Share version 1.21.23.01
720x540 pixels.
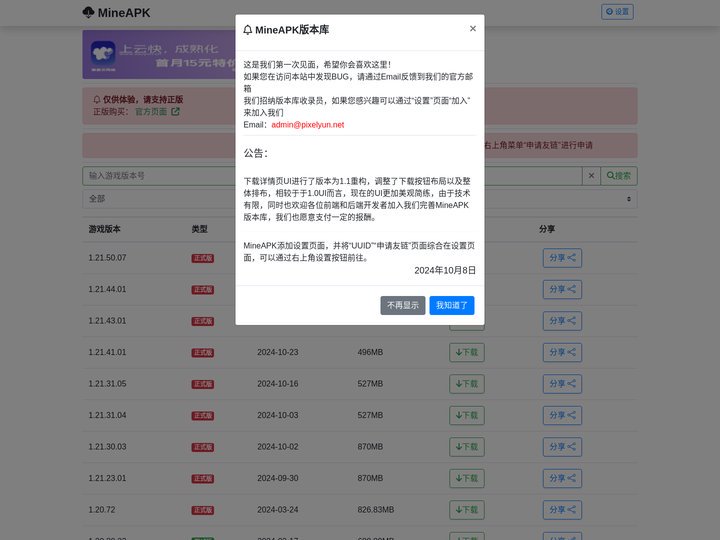(x=562, y=478)
